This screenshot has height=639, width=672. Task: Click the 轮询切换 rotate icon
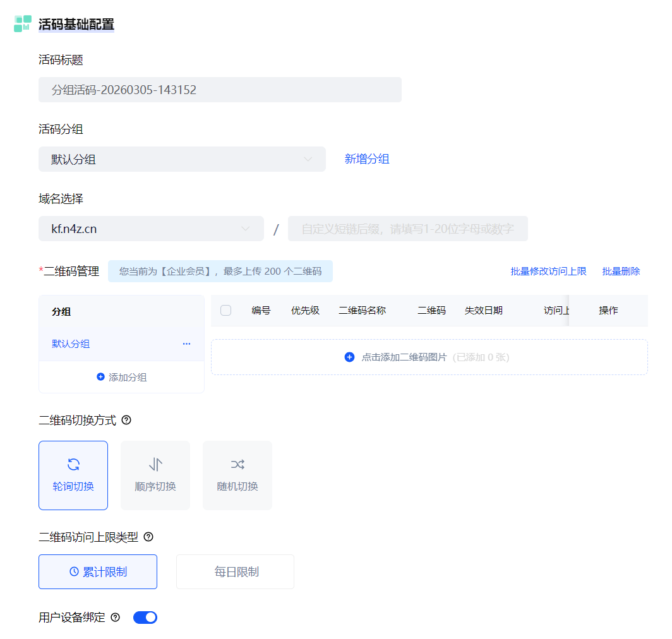(73, 465)
